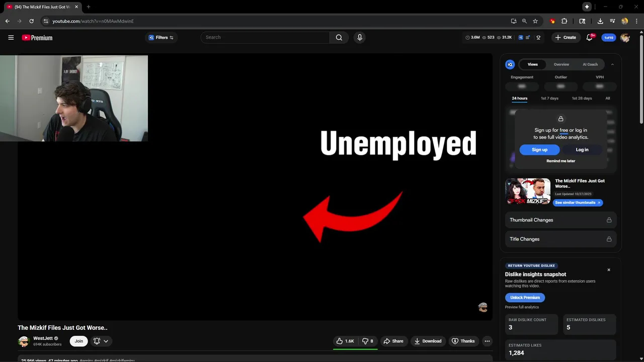Send Thanks to creator
This screenshot has height=362, width=644.
pyautogui.click(x=463, y=341)
